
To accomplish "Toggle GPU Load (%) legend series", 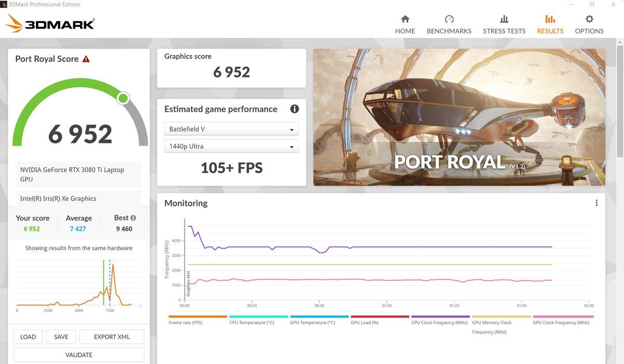I will (380, 320).
